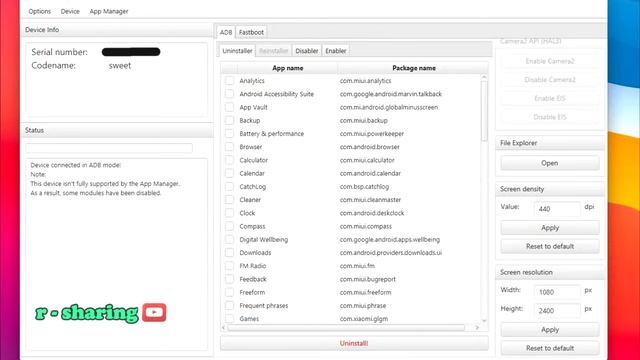Tick the Battery & performance checkbox
The image size is (640, 360).
229,133
